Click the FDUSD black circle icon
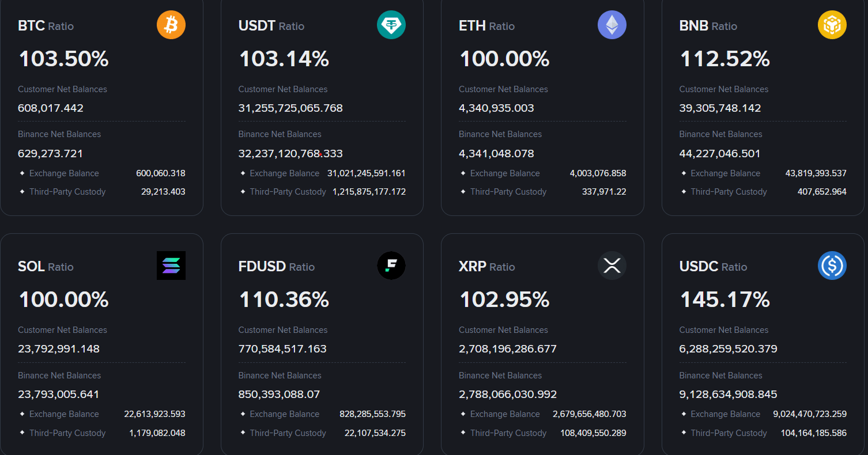This screenshot has height=455, width=868. pos(391,266)
